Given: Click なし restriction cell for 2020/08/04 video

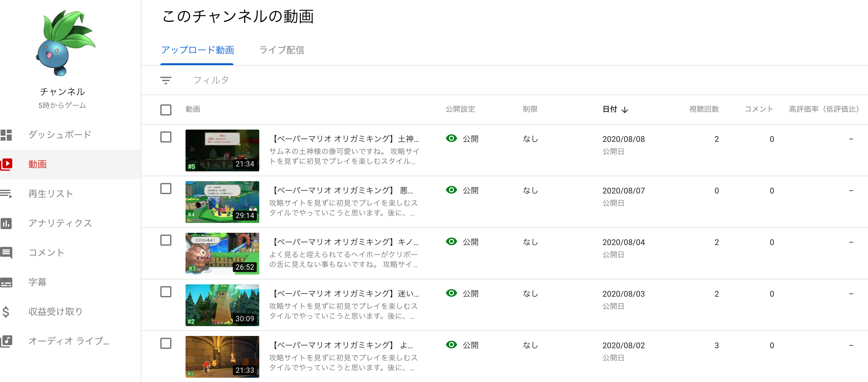Looking at the screenshot, I should pos(530,242).
